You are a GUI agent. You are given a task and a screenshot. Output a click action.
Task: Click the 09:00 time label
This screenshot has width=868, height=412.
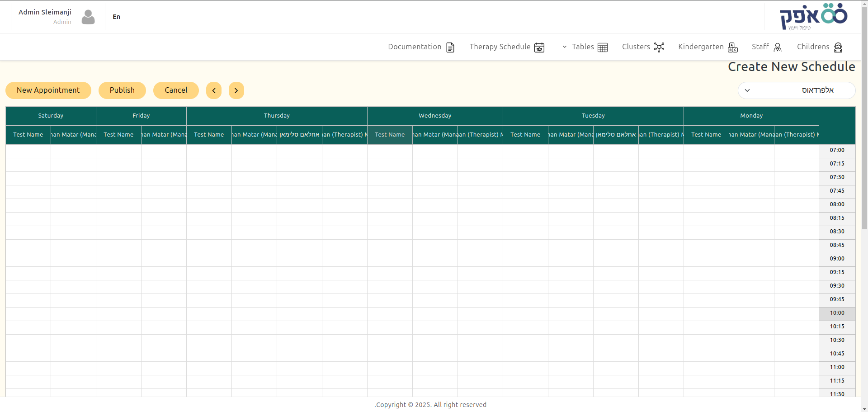pos(837,259)
